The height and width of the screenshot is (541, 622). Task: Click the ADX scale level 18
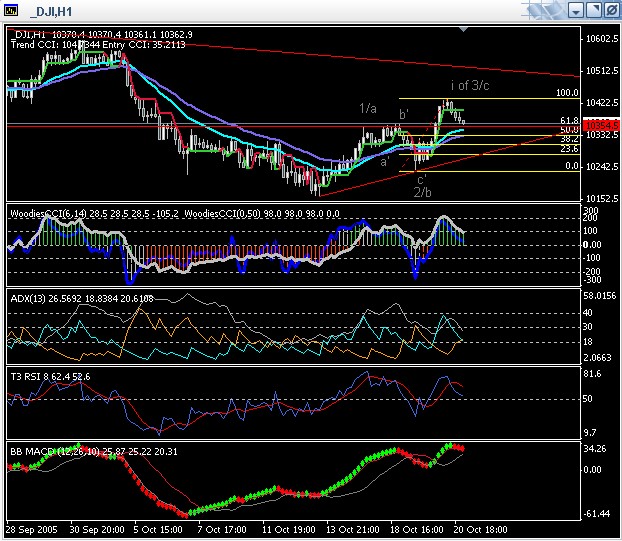[587, 341]
